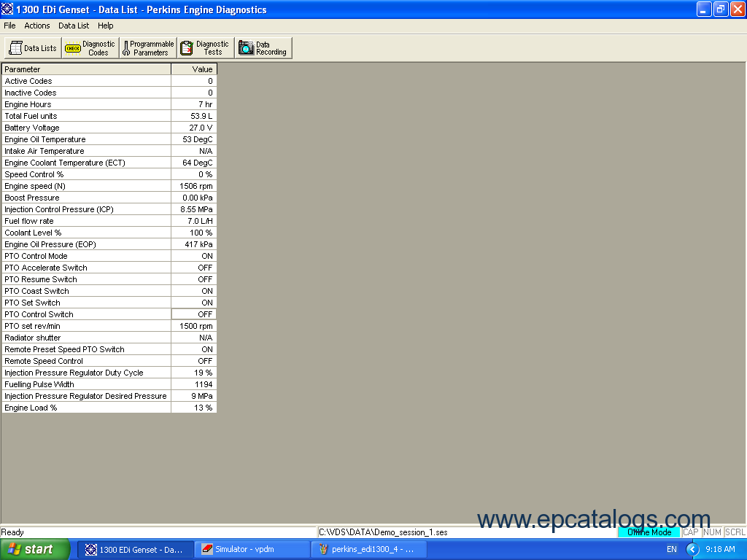Click the OFF value of PTO Control Switch
747x560 pixels.
(x=194, y=314)
